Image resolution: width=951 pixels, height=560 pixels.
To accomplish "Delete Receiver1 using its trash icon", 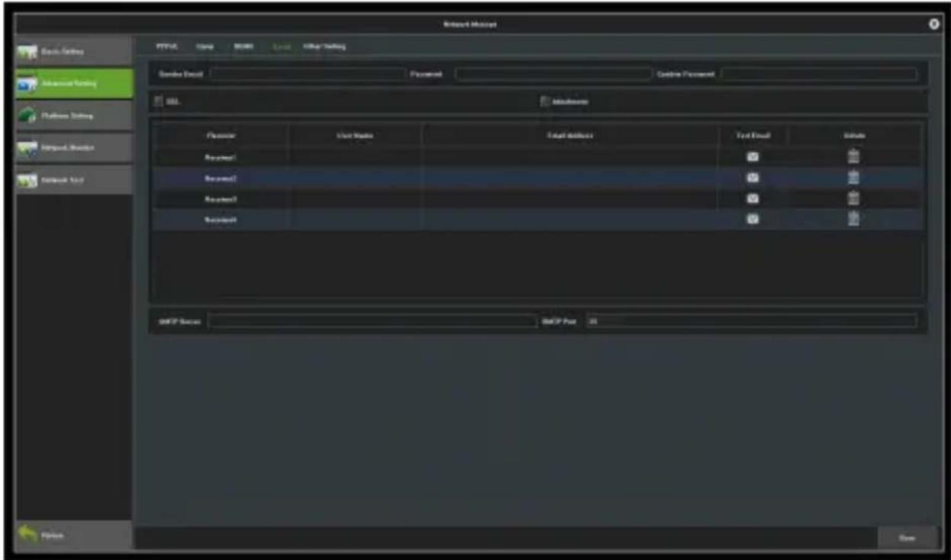I will [853, 156].
